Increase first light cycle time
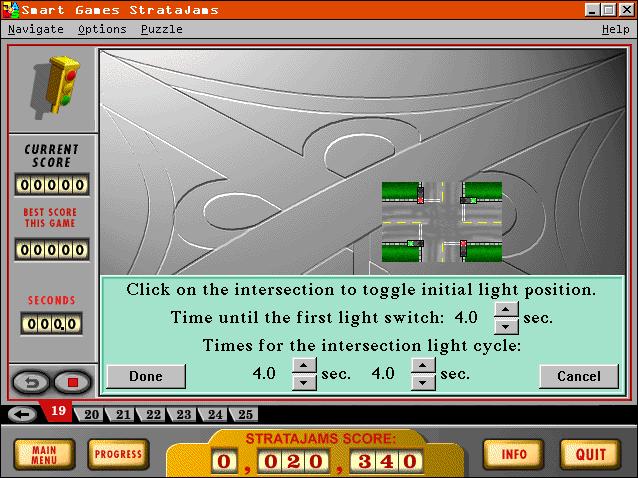The height and width of the screenshot is (478, 638). point(304,365)
